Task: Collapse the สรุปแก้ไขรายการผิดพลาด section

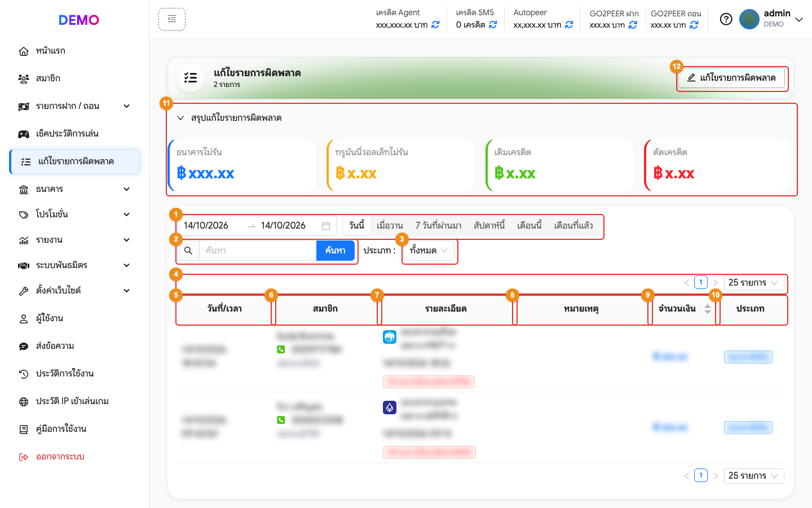Action: tap(180, 118)
